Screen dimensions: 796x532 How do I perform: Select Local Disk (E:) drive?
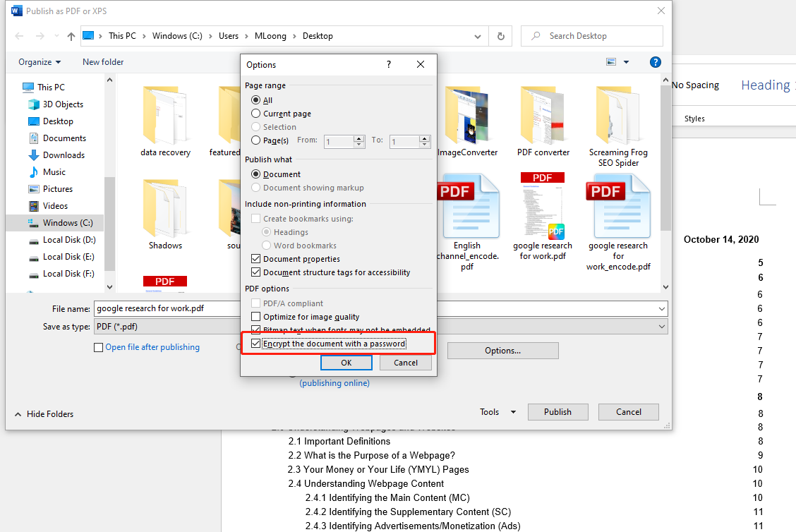click(x=68, y=257)
